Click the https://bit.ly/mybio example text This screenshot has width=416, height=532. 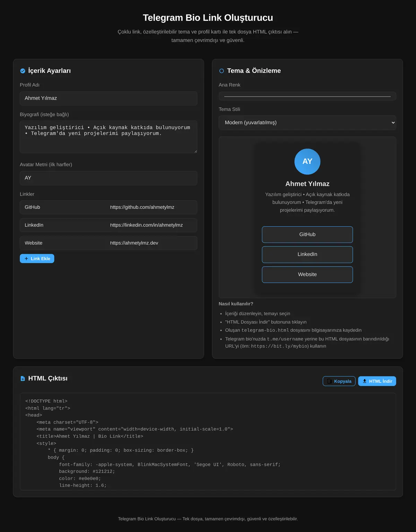click(x=279, y=346)
